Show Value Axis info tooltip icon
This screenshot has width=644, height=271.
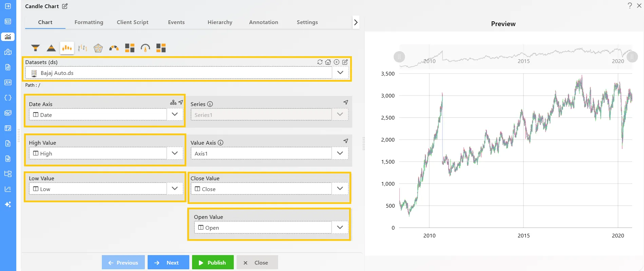(x=221, y=143)
